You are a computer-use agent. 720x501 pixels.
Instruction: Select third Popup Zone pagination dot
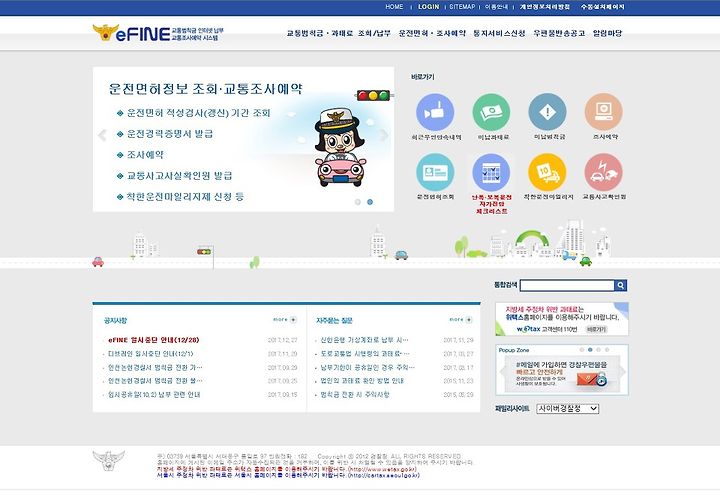click(598, 350)
